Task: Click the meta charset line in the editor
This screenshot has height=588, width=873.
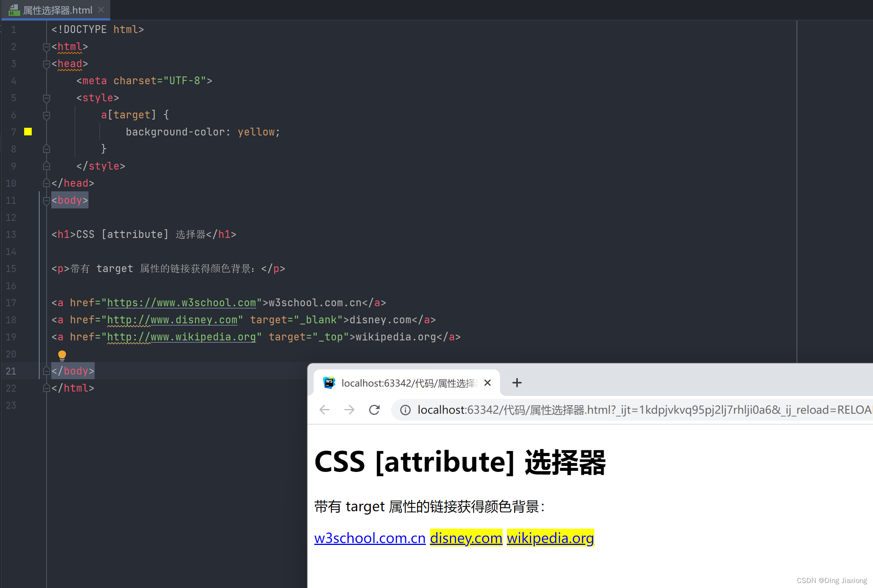Action: point(144,81)
